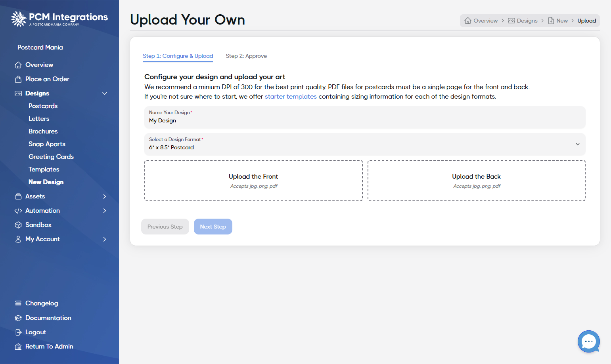Click the My Account person icon
This screenshot has height=364, width=611.
pyautogui.click(x=18, y=239)
